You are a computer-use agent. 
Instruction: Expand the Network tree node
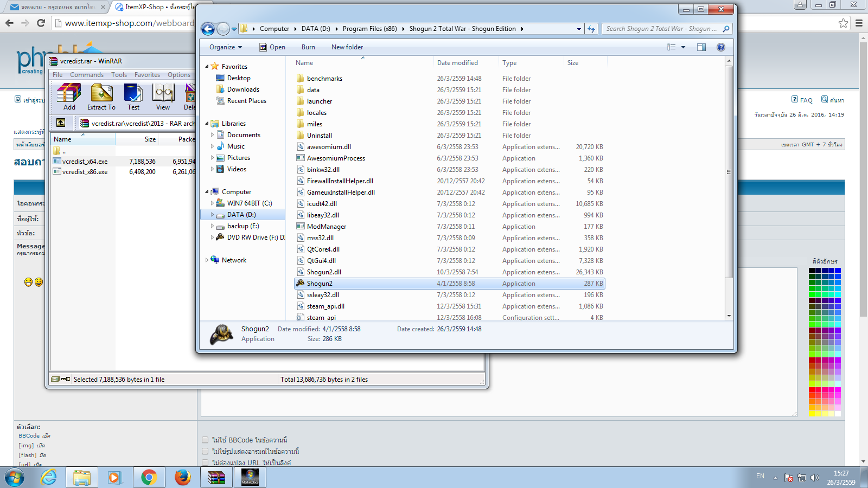(x=207, y=260)
